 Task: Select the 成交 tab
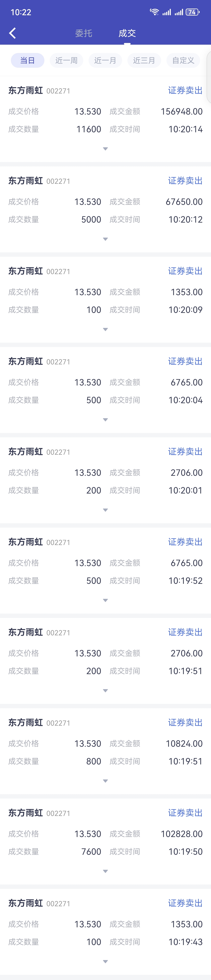[x=127, y=33]
